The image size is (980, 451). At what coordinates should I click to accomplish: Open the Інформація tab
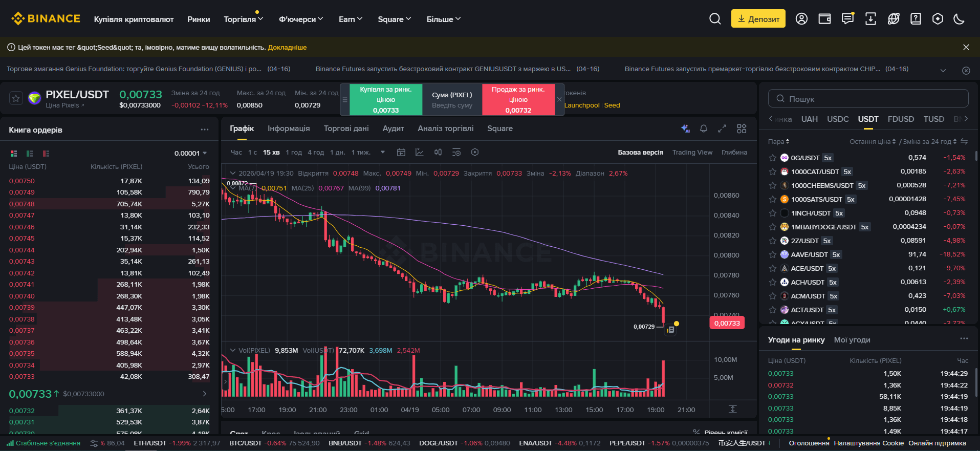289,128
